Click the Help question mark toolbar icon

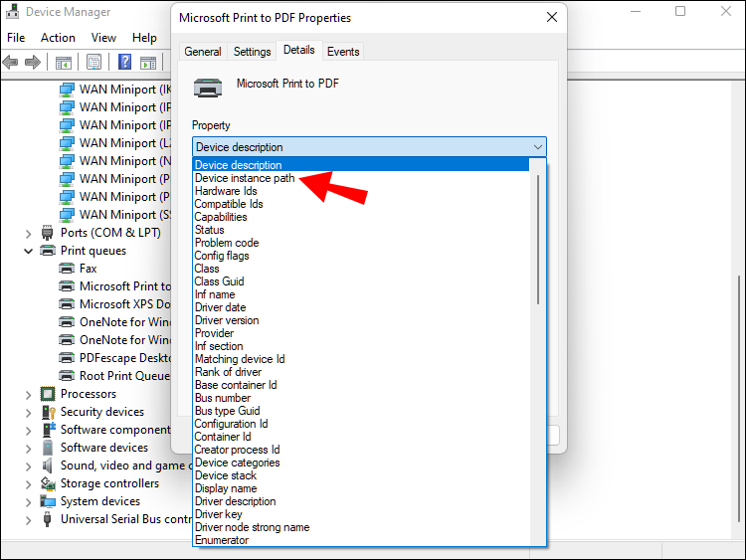click(x=124, y=62)
